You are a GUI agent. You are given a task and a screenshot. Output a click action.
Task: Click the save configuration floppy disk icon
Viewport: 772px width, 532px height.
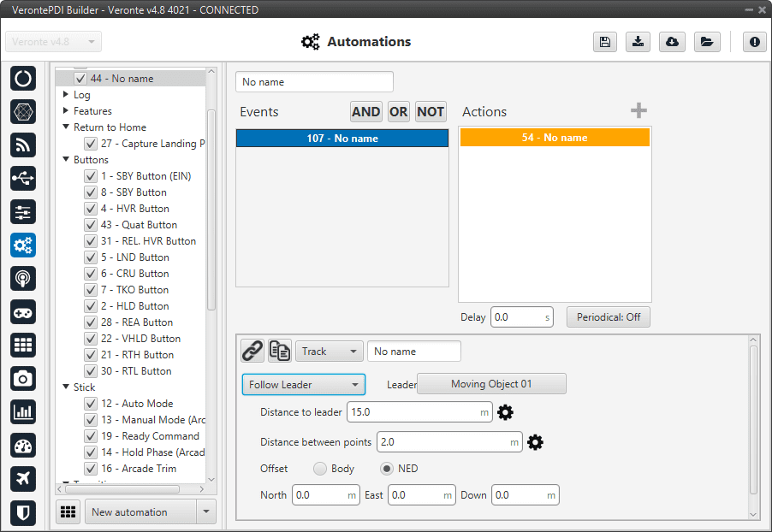click(x=605, y=42)
